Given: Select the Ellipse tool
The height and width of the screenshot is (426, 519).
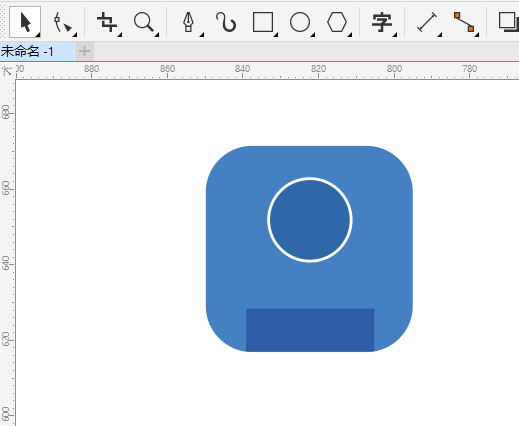Looking at the screenshot, I should tap(300, 22).
